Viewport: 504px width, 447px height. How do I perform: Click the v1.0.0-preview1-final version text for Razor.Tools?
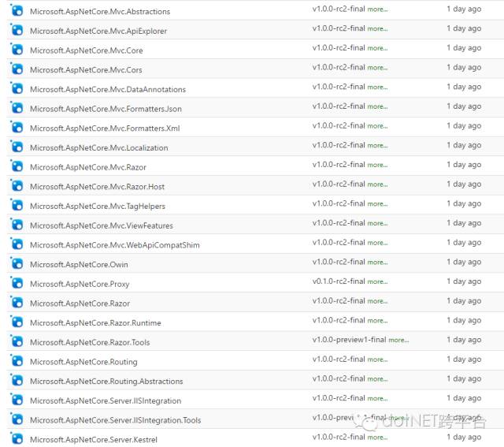click(350, 340)
